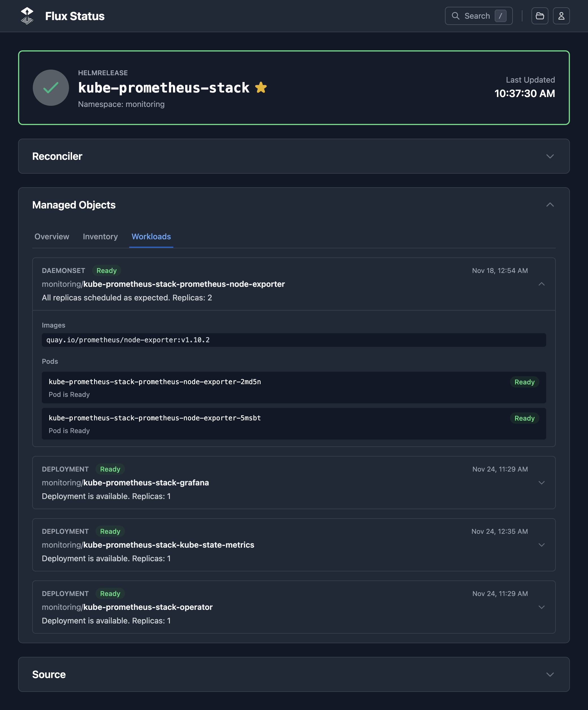
Task: Click the Ready badge on kube-prometheus-stack-grafana deployment
Action: coord(110,469)
